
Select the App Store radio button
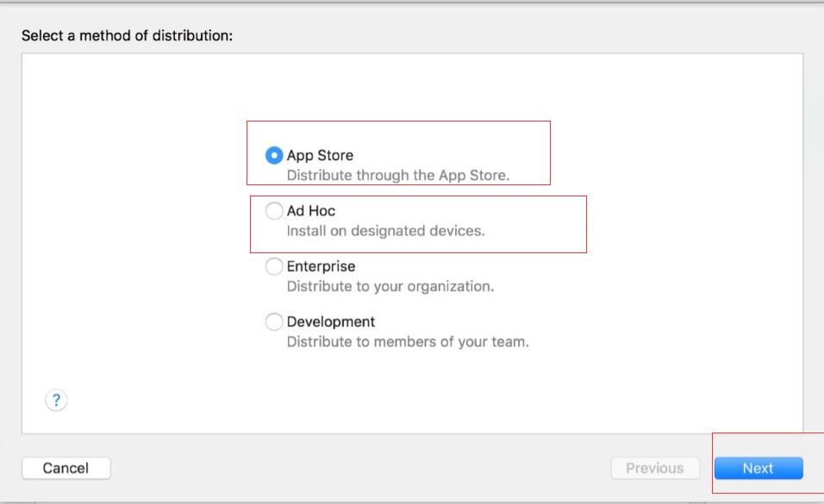(274, 156)
